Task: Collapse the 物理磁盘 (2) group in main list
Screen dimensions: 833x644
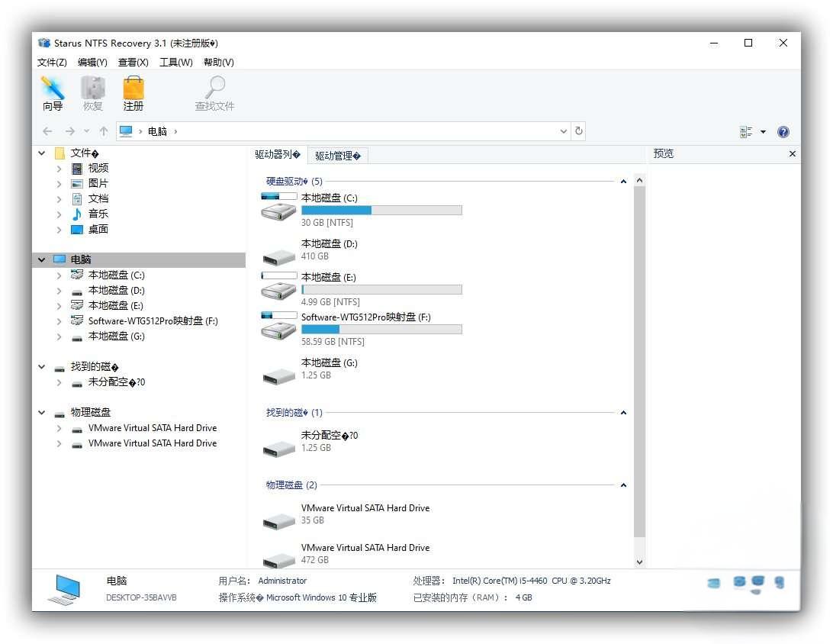Action: (x=623, y=485)
